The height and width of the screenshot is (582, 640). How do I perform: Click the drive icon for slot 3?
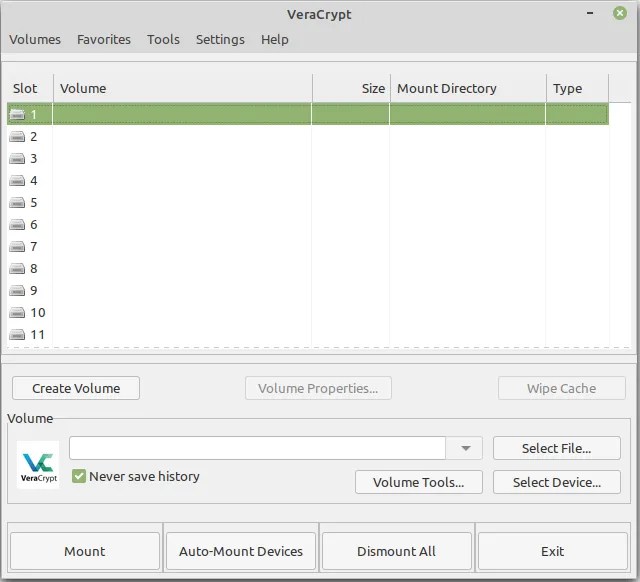(x=17, y=159)
